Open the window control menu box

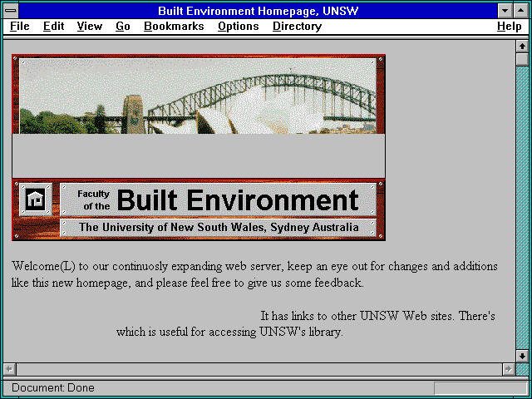click(x=11, y=11)
